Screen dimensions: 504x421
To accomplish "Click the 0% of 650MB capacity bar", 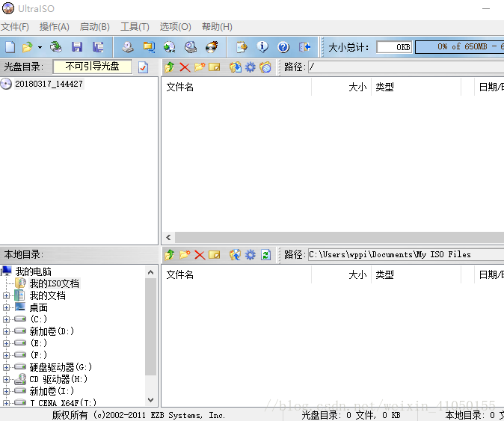I will (x=460, y=47).
